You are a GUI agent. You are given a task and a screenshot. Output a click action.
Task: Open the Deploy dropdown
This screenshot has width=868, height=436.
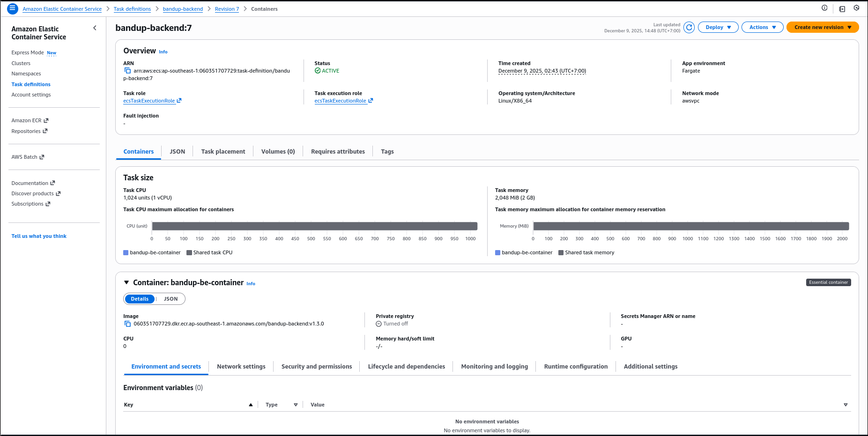pos(718,27)
